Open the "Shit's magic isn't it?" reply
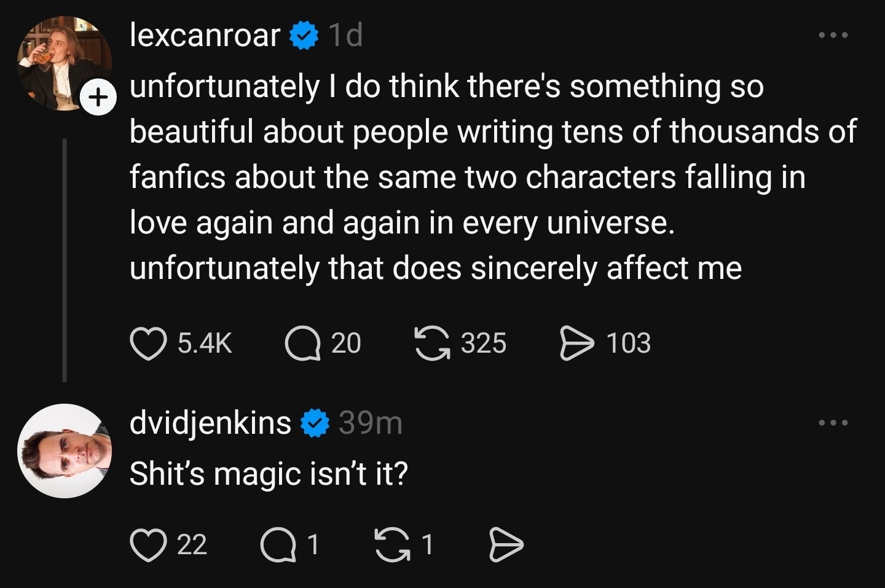 (269, 474)
